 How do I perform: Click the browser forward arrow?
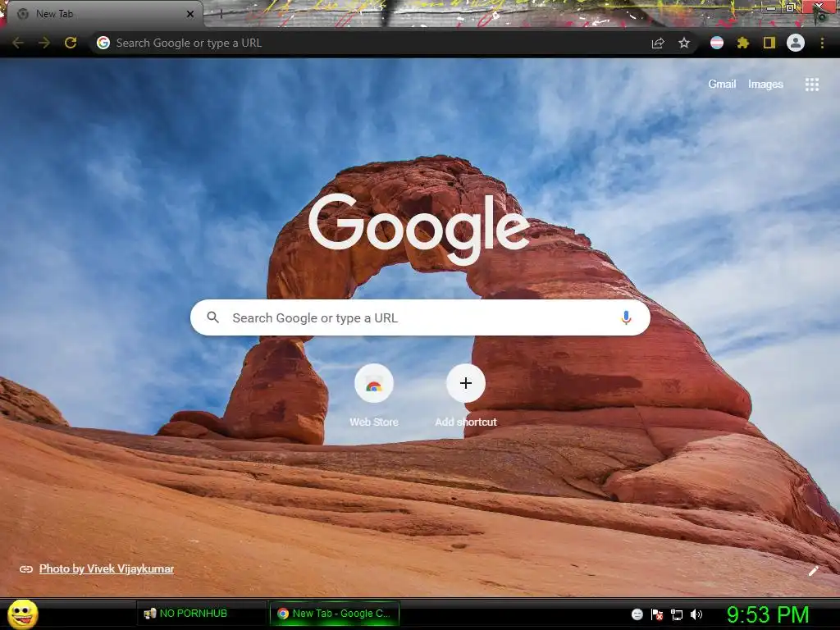click(44, 43)
